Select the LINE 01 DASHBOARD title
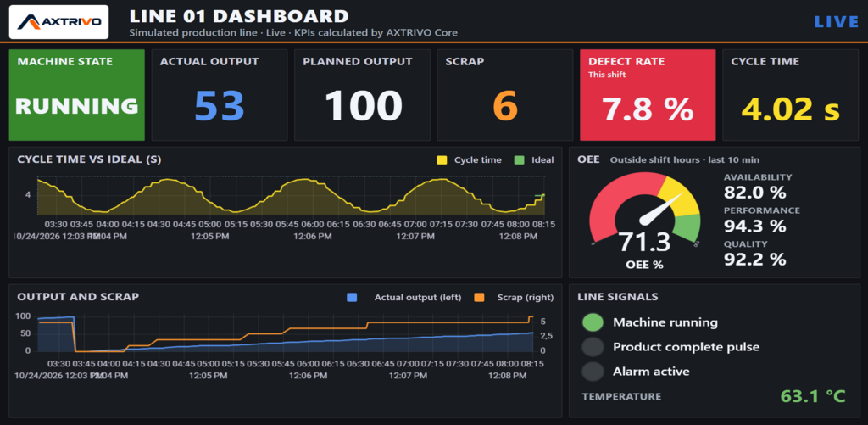Viewport: 868px width, 425px height. (239, 15)
